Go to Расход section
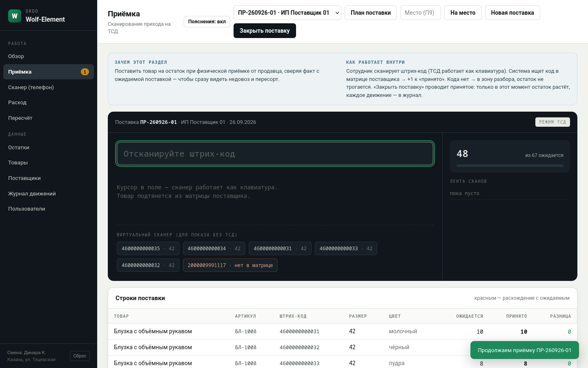Screen dimensions: 588x368 49,103
